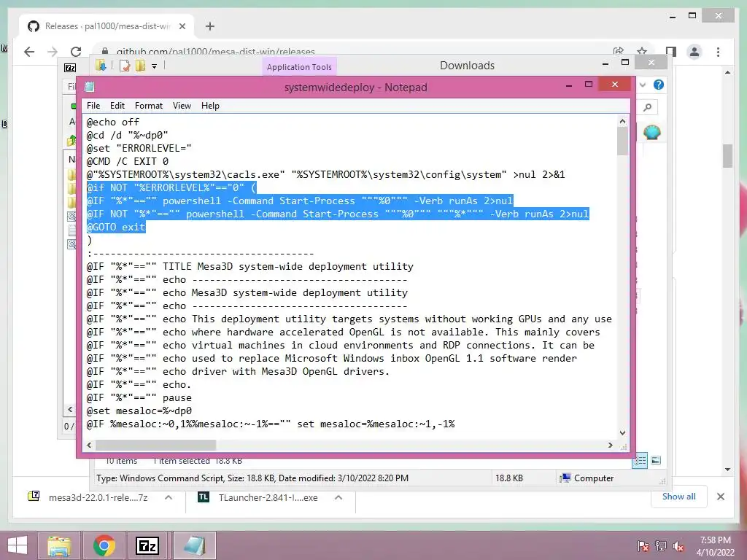The image size is (747, 560).
Task: Click the Notepad window title icon
Action: point(89,87)
